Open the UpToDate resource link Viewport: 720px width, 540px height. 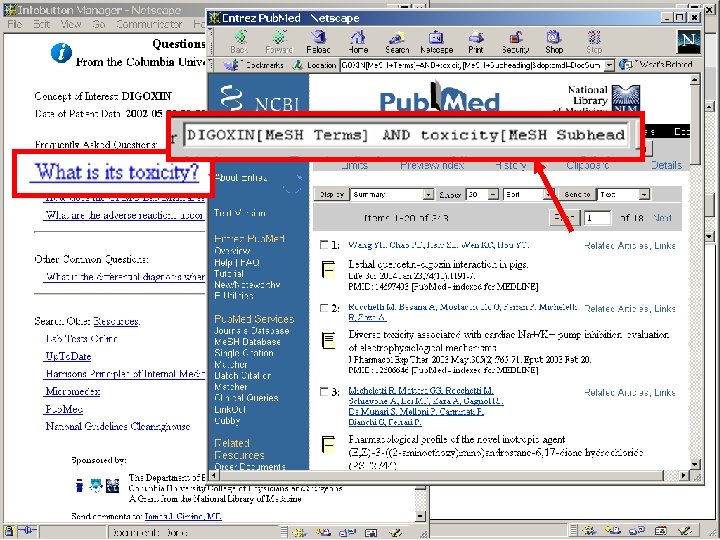(68, 356)
